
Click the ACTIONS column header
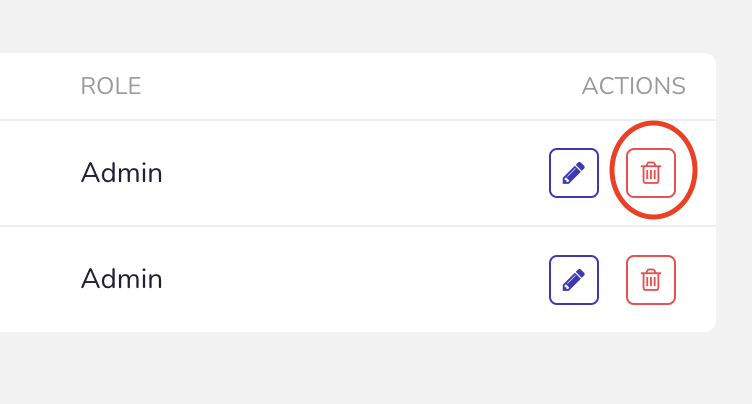click(x=634, y=86)
